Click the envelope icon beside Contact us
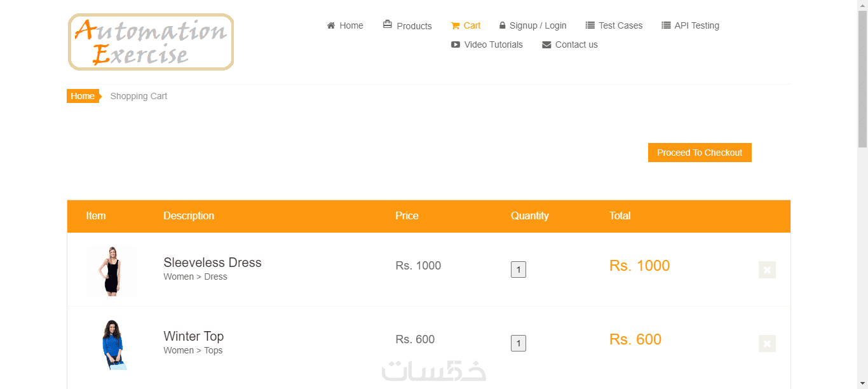 coord(546,45)
